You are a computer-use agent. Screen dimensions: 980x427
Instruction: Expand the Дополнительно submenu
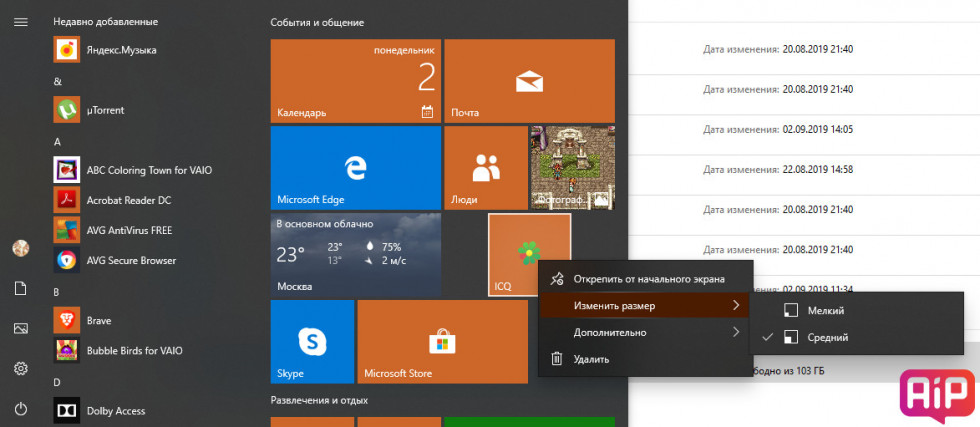point(646,332)
